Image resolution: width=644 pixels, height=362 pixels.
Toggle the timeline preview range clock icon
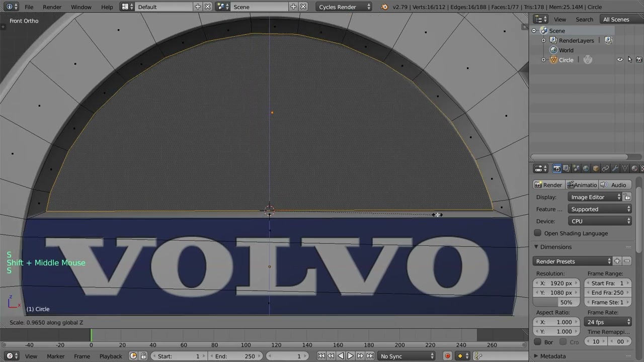click(133, 356)
